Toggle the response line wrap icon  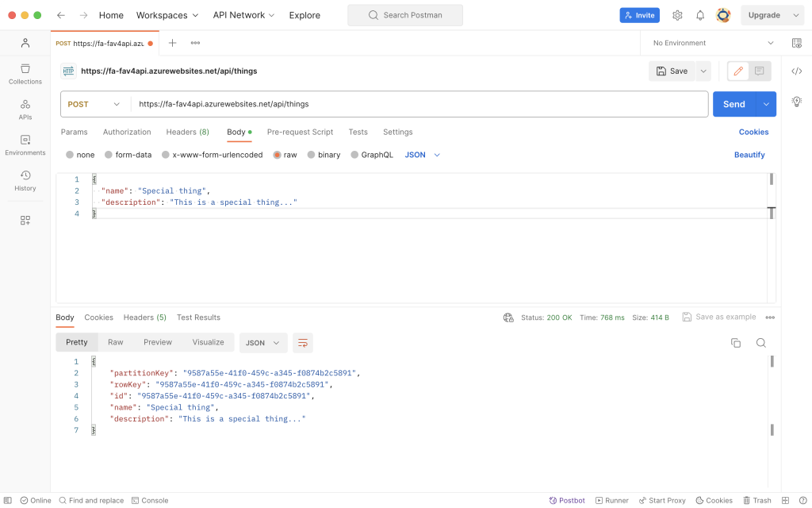pos(302,343)
